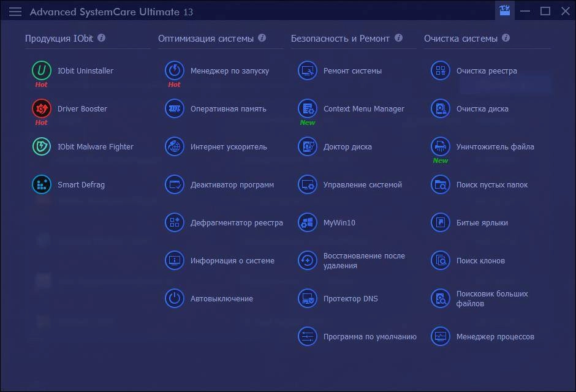Click info icon next to Продукция IObit

point(102,38)
